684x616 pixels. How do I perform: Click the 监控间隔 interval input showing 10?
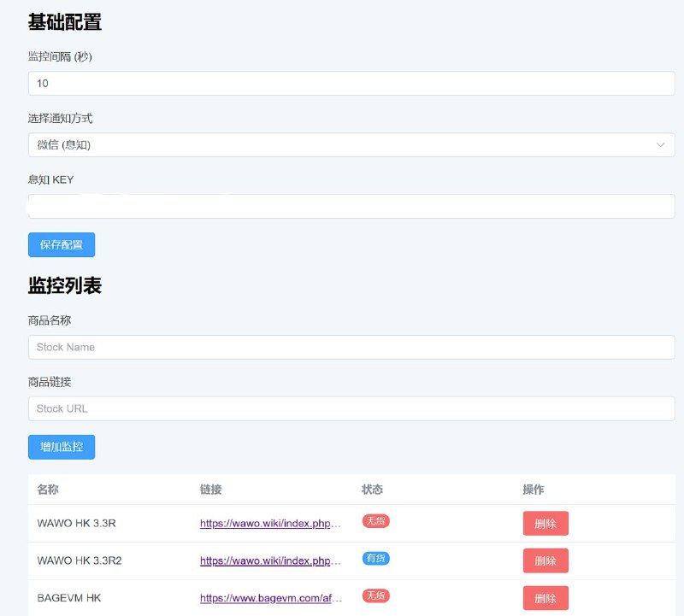tap(351, 83)
